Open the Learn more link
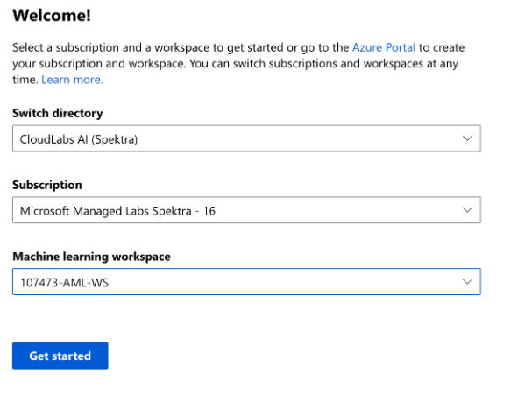The image size is (532, 402). tap(72, 80)
